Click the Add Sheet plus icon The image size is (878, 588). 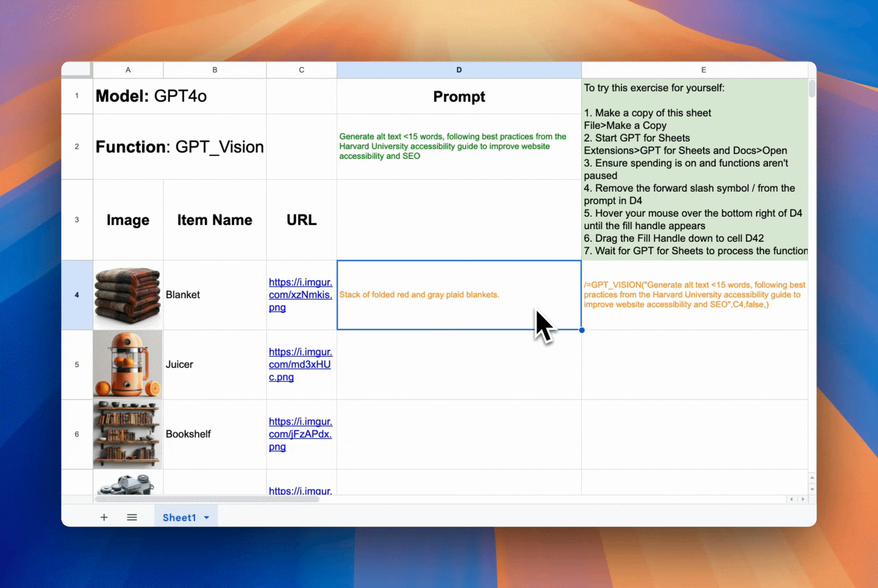pyautogui.click(x=104, y=517)
